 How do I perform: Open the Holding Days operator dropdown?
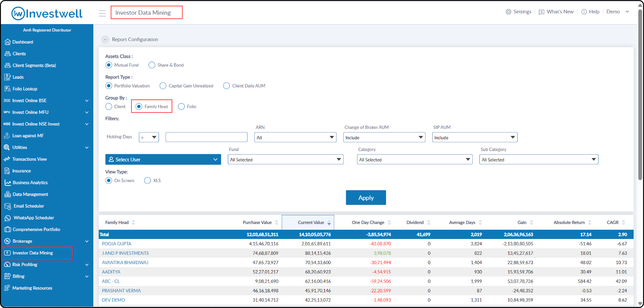(x=149, y=137)
